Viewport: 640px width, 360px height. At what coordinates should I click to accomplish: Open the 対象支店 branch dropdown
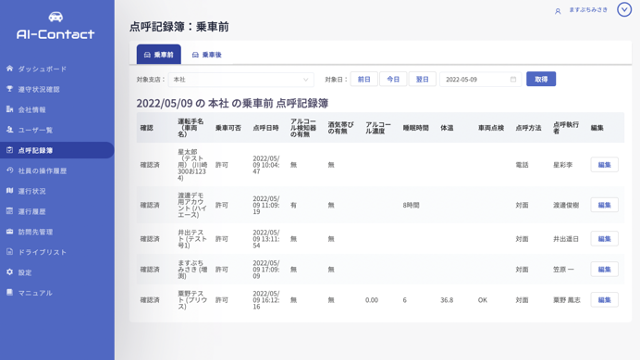pyautogui.click(x=241, y=80)
